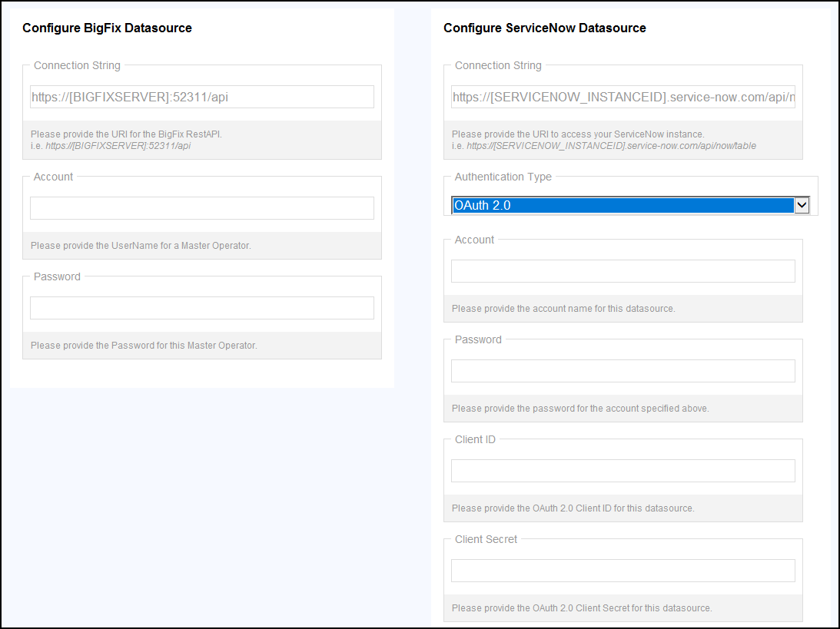The height and width of the screenshot is (629, 840).
Task: Click 'Please provide the OAuth 2.0 Client Secret' hint
Action: point(582,608)
